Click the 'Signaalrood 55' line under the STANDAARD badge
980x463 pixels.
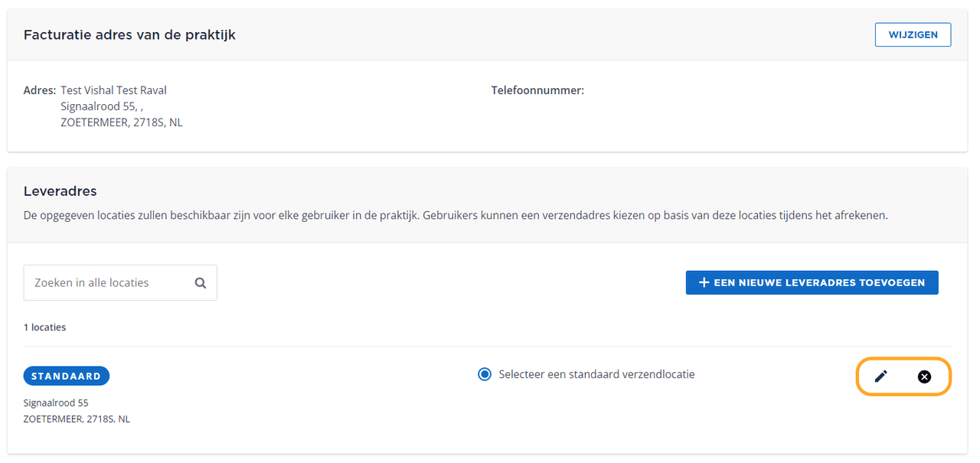56,403
